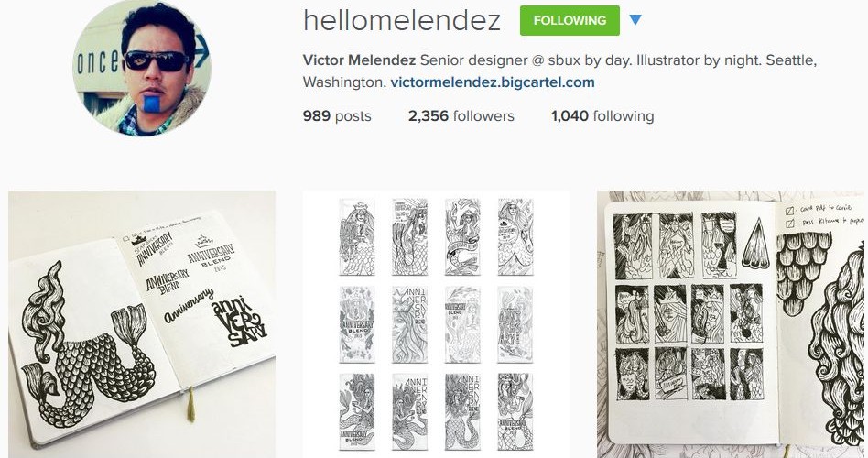This screenshot has height=458, width=868.
Task: Open the post with twelve packaging sketches
Action: click(436, 324)
